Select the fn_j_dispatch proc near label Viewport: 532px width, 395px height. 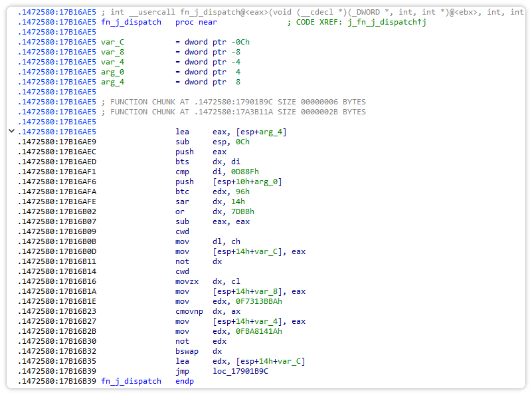coord(131,22)
